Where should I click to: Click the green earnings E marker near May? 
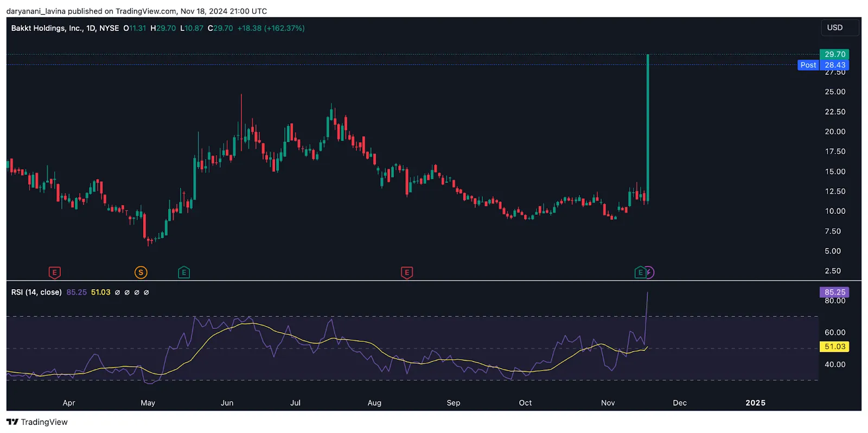(183, 272)
